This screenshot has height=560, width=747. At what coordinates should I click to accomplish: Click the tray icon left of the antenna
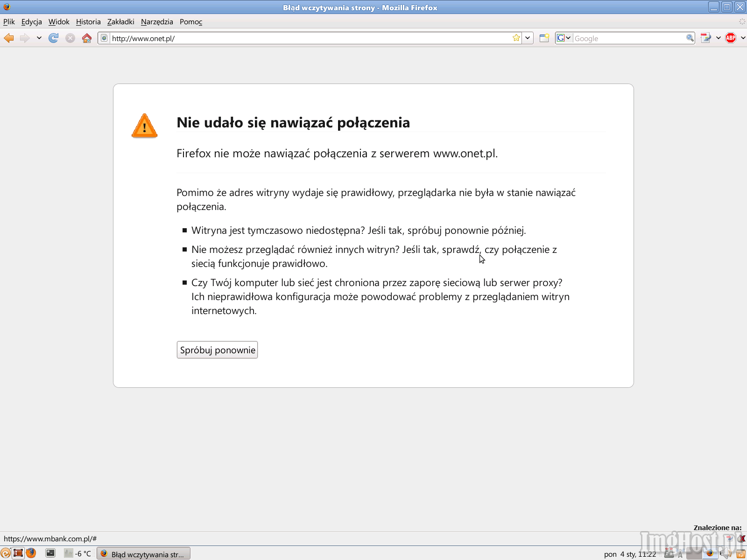pyautogui.click(x=669, y=553)
